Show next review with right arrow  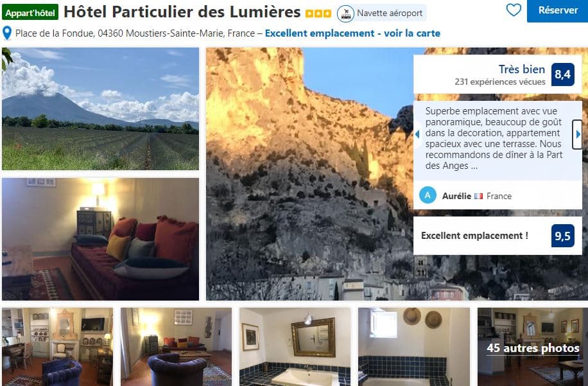pos(578,134)
